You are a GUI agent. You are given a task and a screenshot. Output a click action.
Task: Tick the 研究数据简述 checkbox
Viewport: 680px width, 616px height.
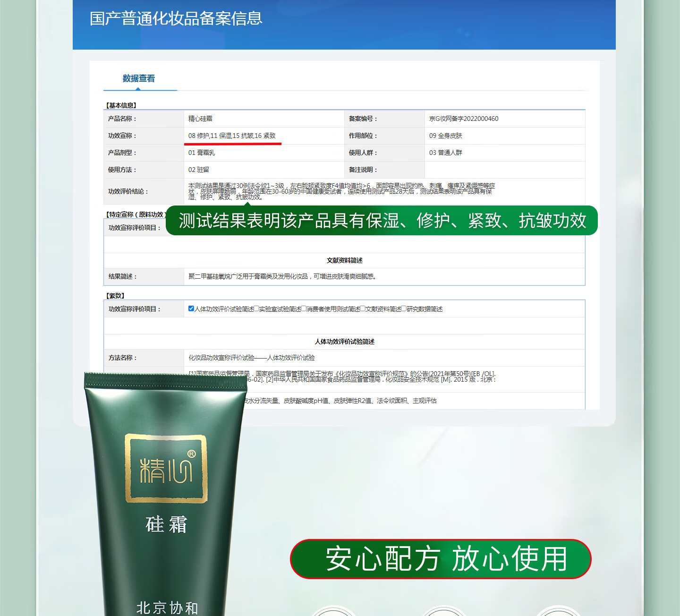click(x=404, y=309)
